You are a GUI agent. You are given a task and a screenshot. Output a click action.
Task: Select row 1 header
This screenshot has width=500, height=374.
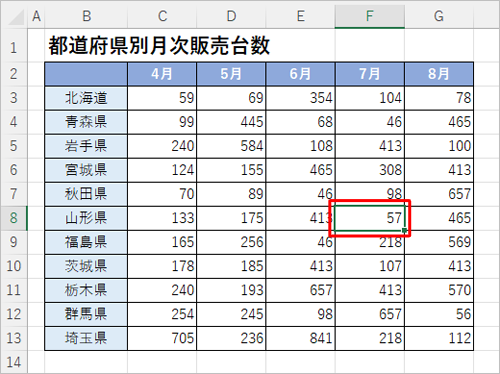(x=14, y=45)
